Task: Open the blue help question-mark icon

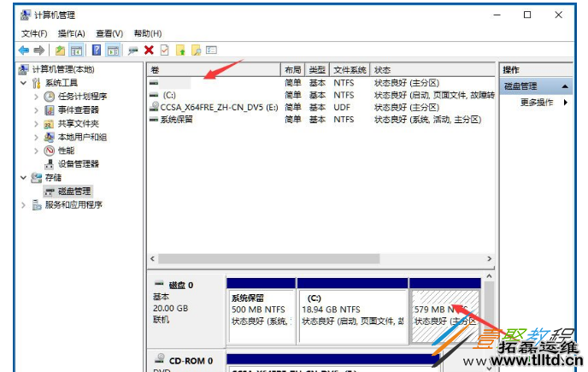Action: 97,50
